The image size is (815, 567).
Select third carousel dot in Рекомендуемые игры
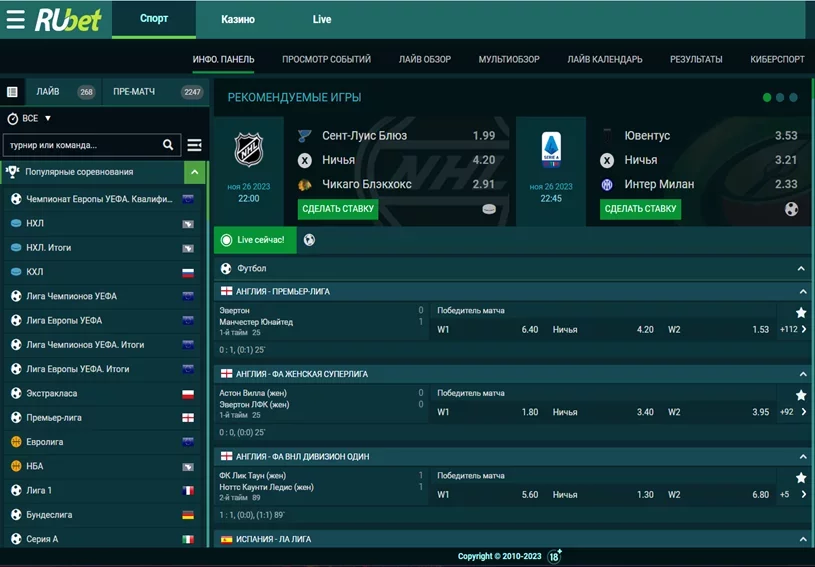793,97
